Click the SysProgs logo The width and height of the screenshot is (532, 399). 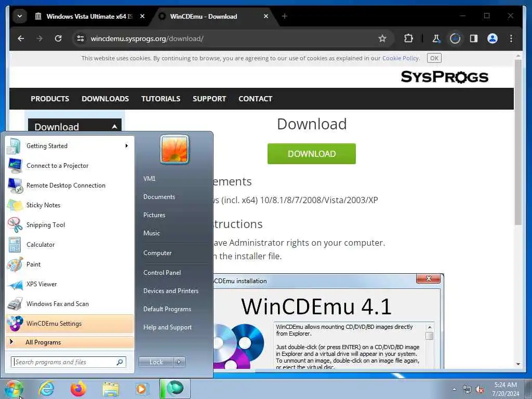pyautogui.click(x=445, y=77)
